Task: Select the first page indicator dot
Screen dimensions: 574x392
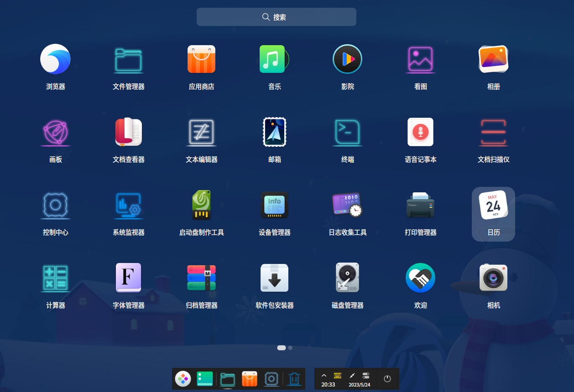Action: [282, 348]
